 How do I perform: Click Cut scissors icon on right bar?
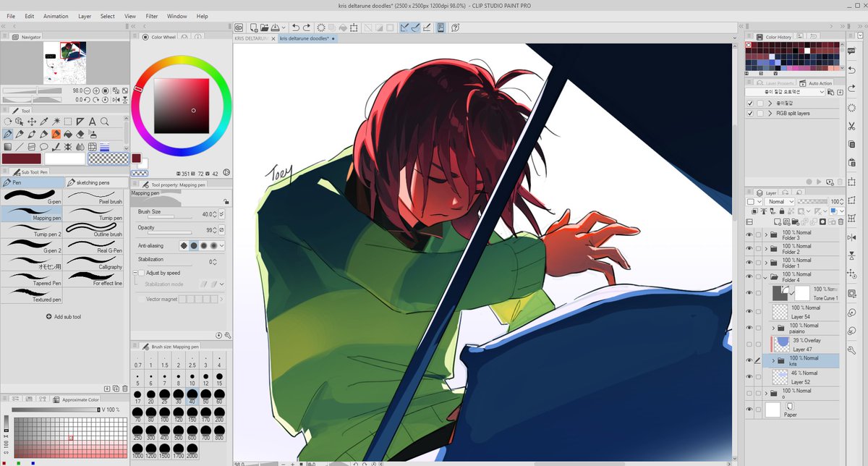tap(851, 127)
